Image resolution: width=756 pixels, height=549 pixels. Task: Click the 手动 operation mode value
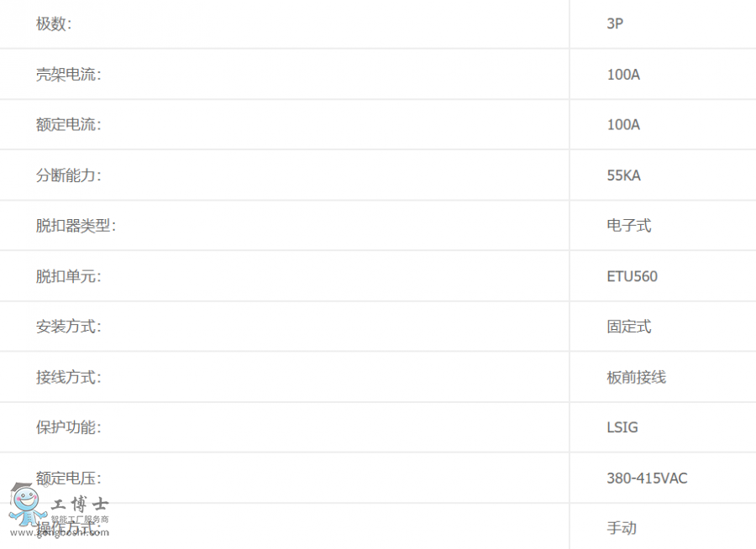click(622, 528)
